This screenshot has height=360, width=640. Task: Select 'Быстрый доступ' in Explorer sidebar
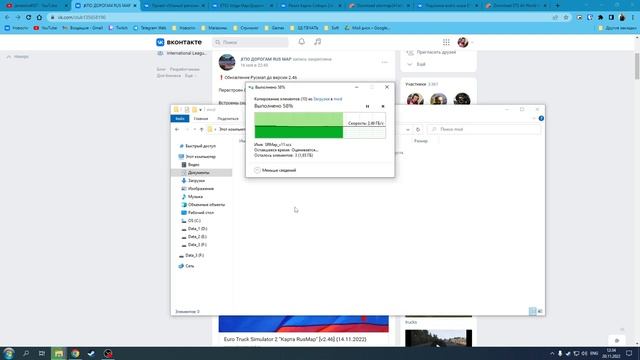tap(198, 146)
